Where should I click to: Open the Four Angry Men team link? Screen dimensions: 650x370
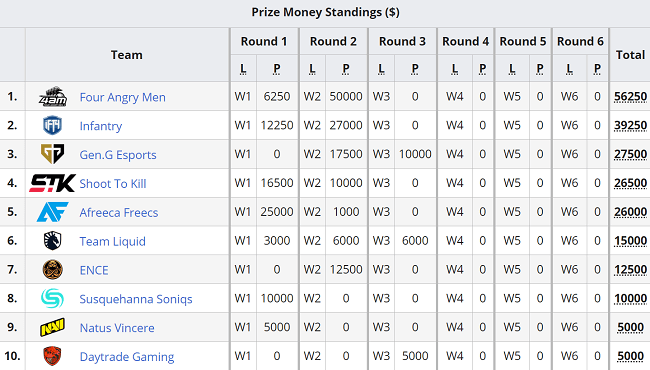tap(123, 97)
